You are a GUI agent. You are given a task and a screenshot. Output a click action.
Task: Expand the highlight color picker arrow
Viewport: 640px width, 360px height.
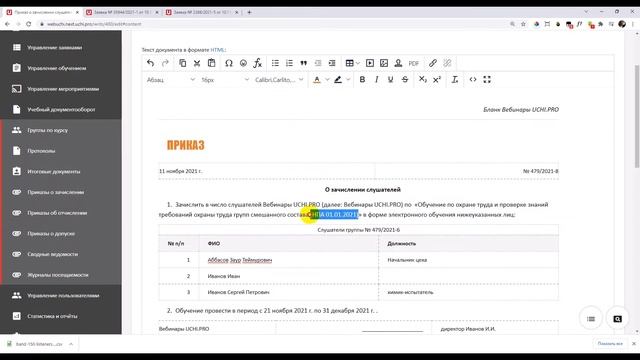click(x=348, y=80)
